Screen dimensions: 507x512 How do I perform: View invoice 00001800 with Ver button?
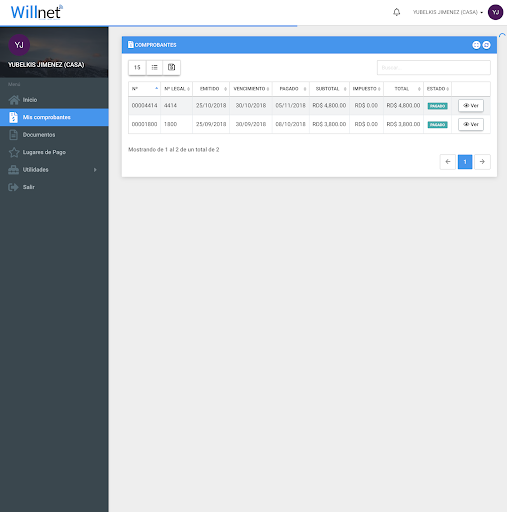[471, 124]
